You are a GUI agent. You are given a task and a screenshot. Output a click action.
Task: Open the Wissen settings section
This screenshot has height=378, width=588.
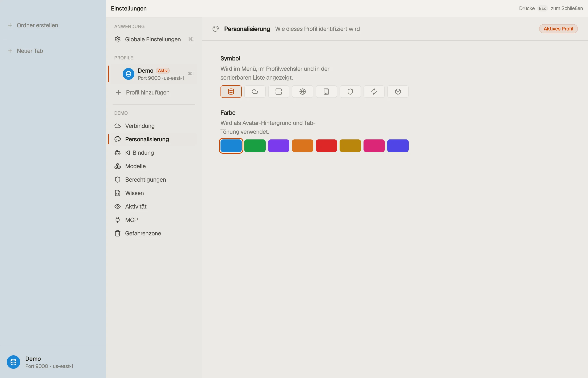point(154,193)
